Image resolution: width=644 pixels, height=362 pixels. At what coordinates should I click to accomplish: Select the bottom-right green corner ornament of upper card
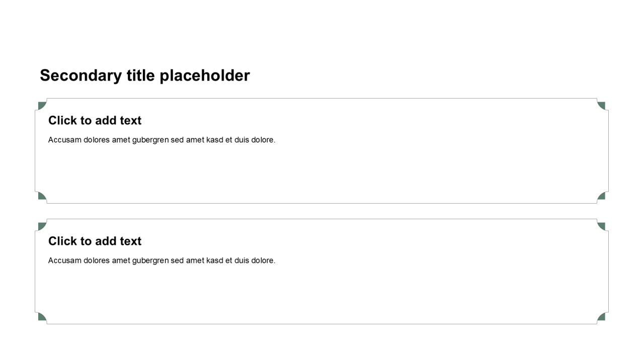pyautogui.click(x=602, y=196)
